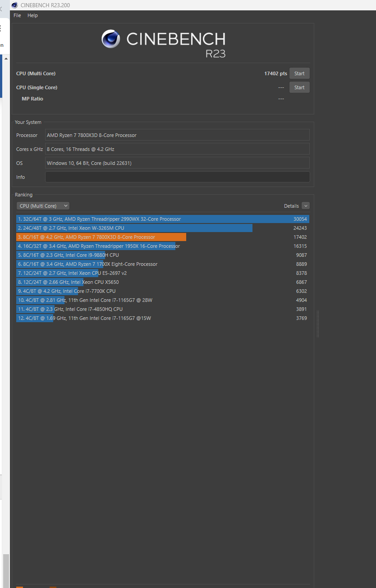The width and height of the screenshot is (376, 588).
Task: Click the Cinebench title bar app icon
Action: coord(15,5)
